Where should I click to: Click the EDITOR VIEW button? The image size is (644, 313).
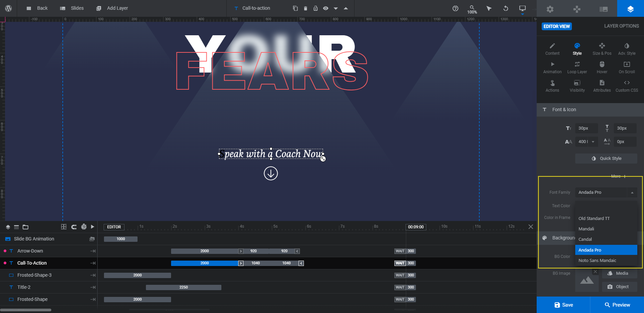tap(557, 26)
